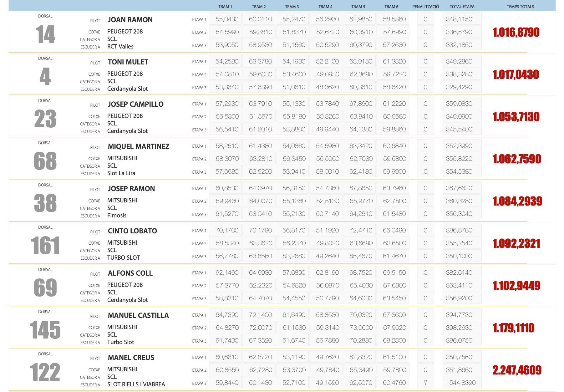The height and width of the screenshot is (392, 564).
Task: Click Toni Mulet's Etapa 3 total 329,4290
Action: point(459,87)
